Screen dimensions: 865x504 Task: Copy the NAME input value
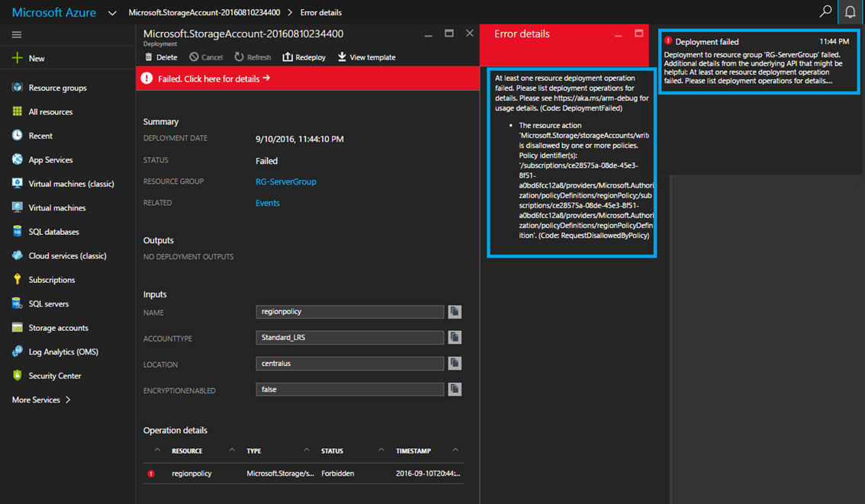pyautogui.click(x=455, y=312)
